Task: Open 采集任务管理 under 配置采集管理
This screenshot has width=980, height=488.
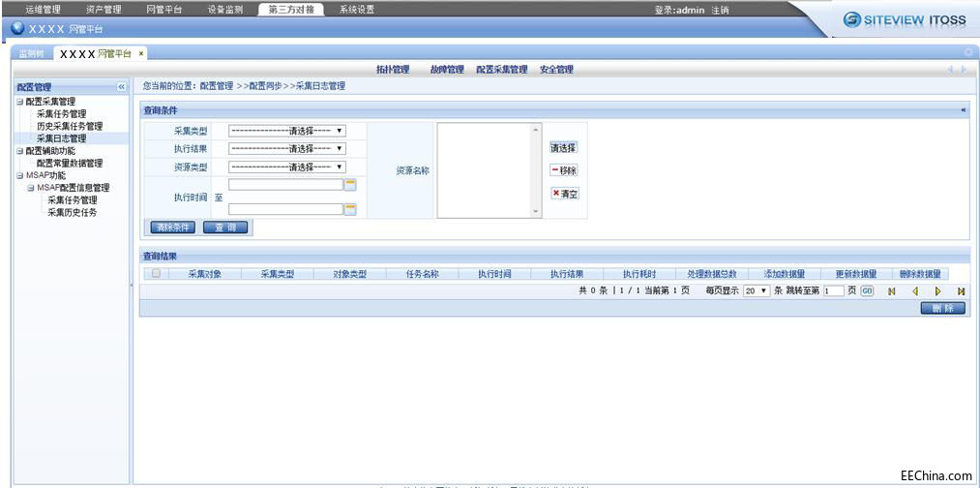Action: [61, 114]
